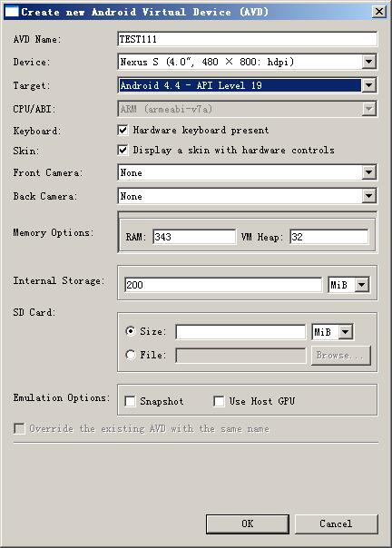392x548 pixels.
Task: Click the VM Heap field showing 32
Action: 329,237
